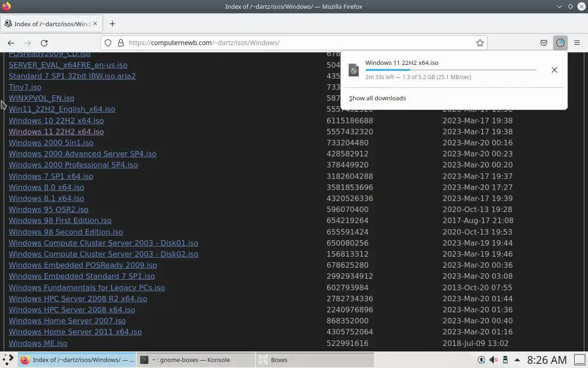Open Win11_22H2_English_x64.iso link

pos(62,109)
